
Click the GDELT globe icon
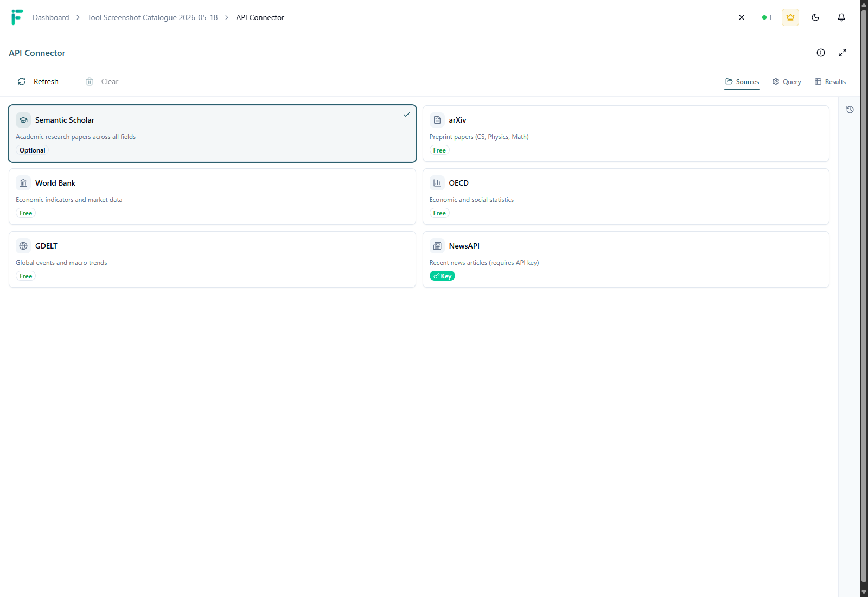(x=23, y=246)
